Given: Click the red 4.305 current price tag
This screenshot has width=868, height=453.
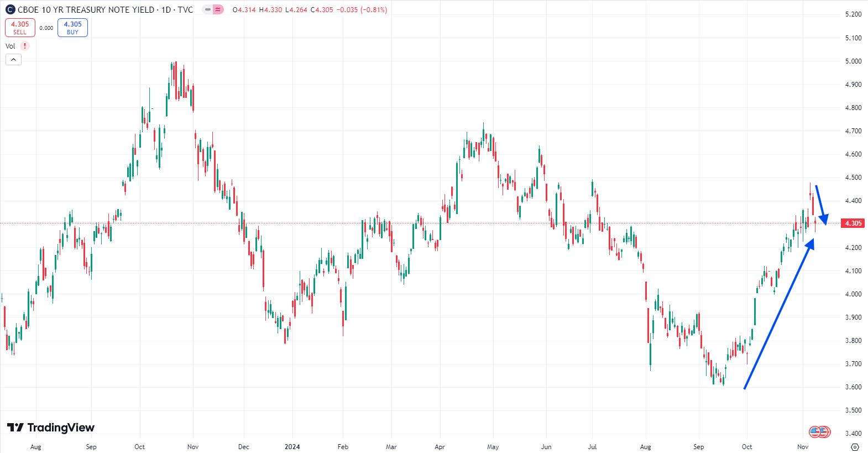Looking at the screenshot, I should pyautogui.click(x=853, y=223).
